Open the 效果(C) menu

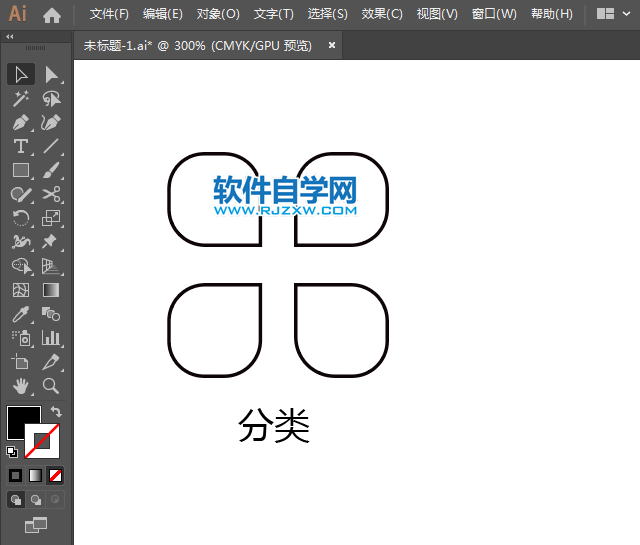pos(382,14)
